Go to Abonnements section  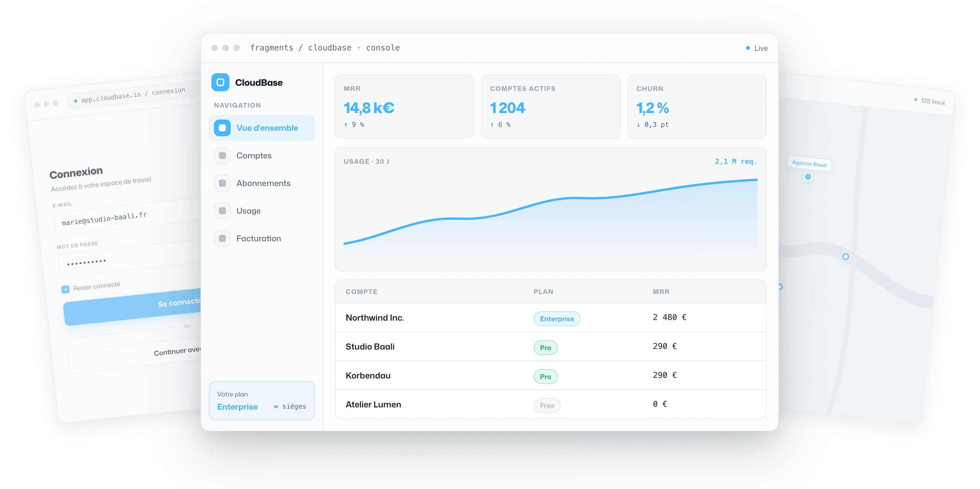coord(262,183)
